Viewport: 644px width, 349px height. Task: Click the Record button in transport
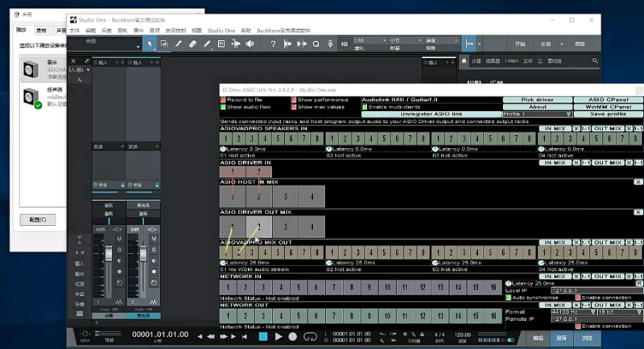coord(293,336)
